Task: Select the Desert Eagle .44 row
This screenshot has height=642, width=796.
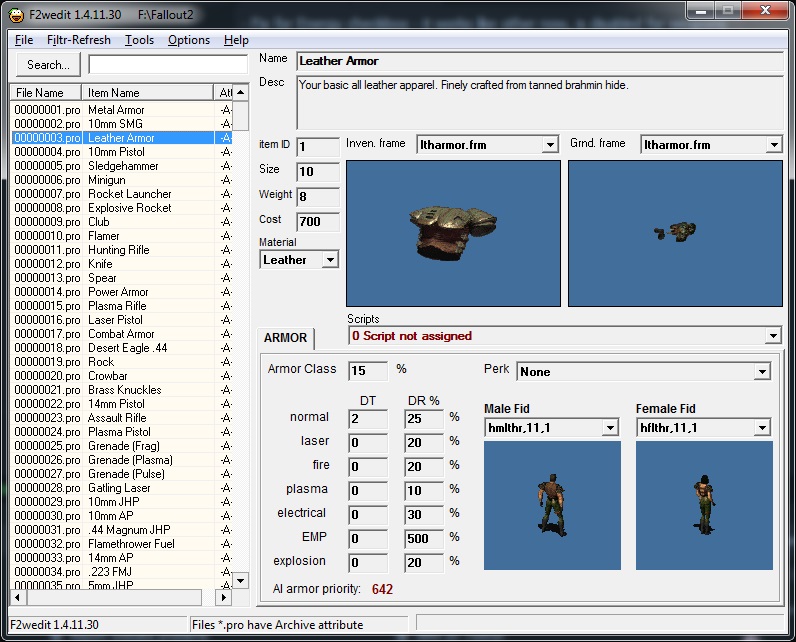Action: (x=122, y=348)
